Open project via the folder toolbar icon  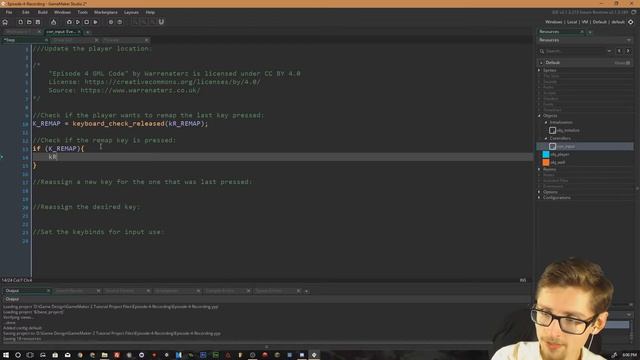point(29,22)
